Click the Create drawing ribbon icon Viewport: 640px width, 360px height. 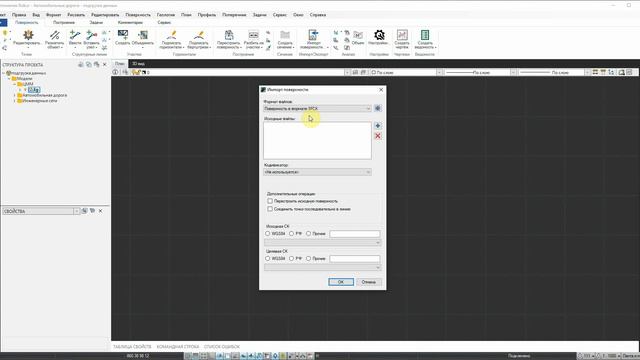coord(402,39)
